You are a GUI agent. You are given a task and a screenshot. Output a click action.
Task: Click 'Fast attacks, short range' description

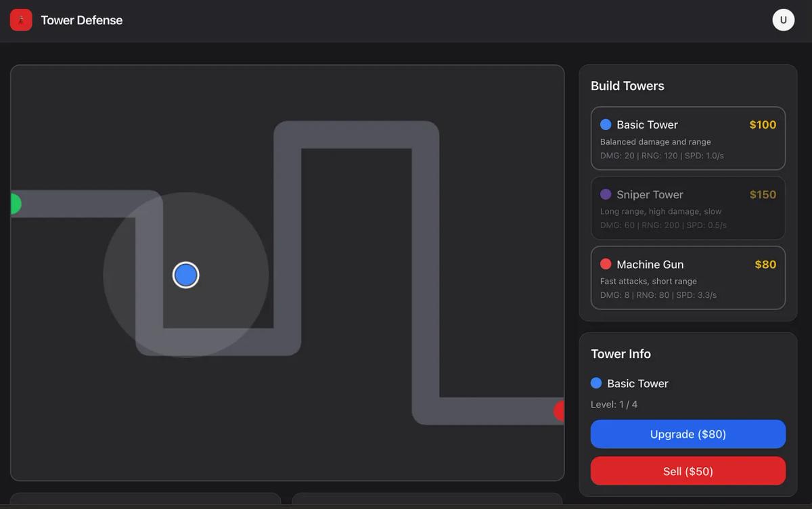coord(648,281)
